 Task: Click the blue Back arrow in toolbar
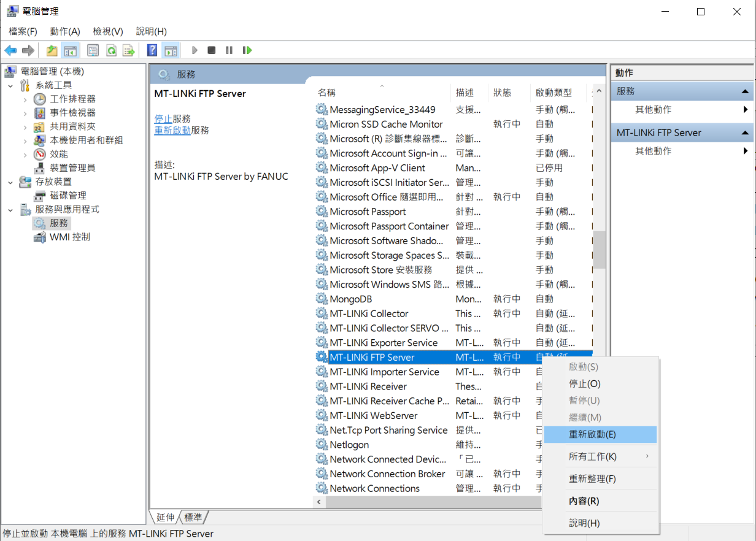(10, 50)
